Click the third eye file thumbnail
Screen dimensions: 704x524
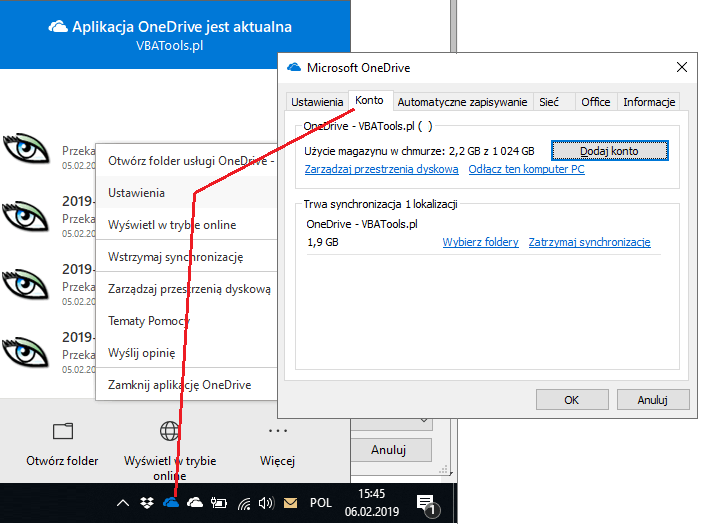(x=26, y=284)
